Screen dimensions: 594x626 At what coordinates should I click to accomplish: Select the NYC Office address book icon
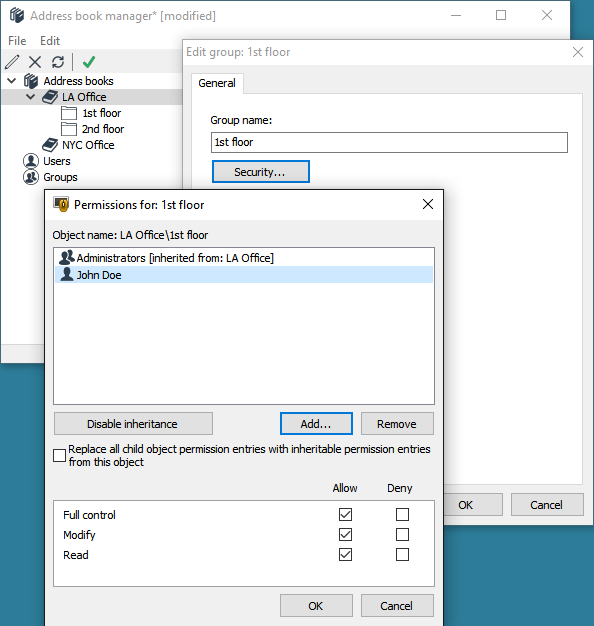coord(50,145)
